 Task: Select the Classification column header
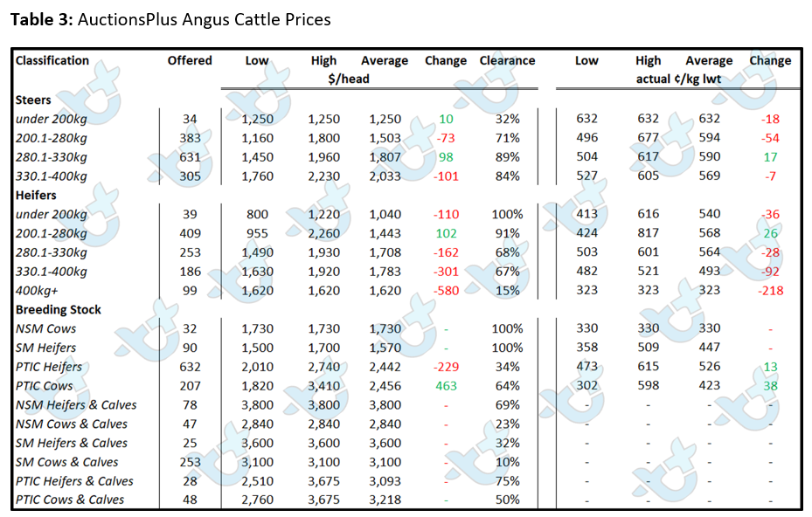click(x=52, y=60)
